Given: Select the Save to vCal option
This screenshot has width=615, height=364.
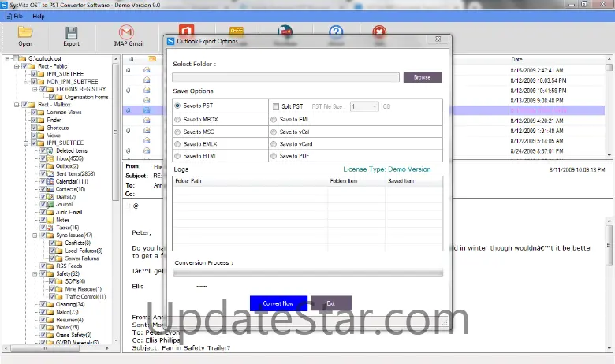Looking at the screenshot, I should tap(274, 132).
